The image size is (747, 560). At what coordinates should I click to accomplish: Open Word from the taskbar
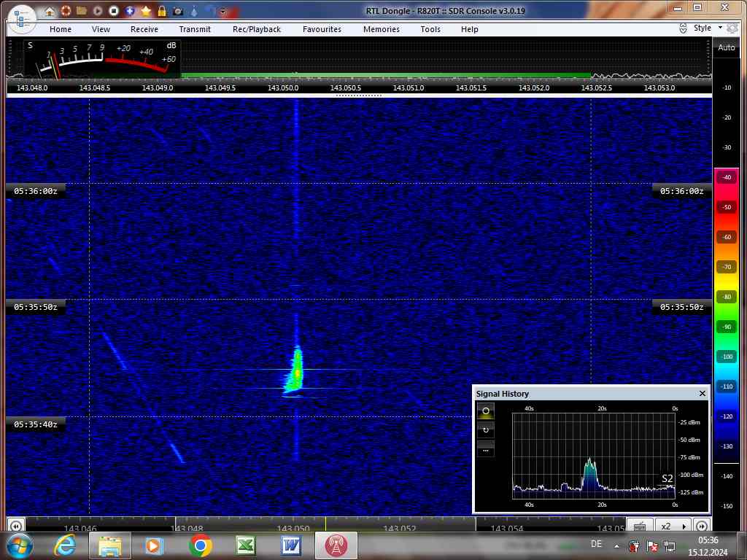coord(291,545)
